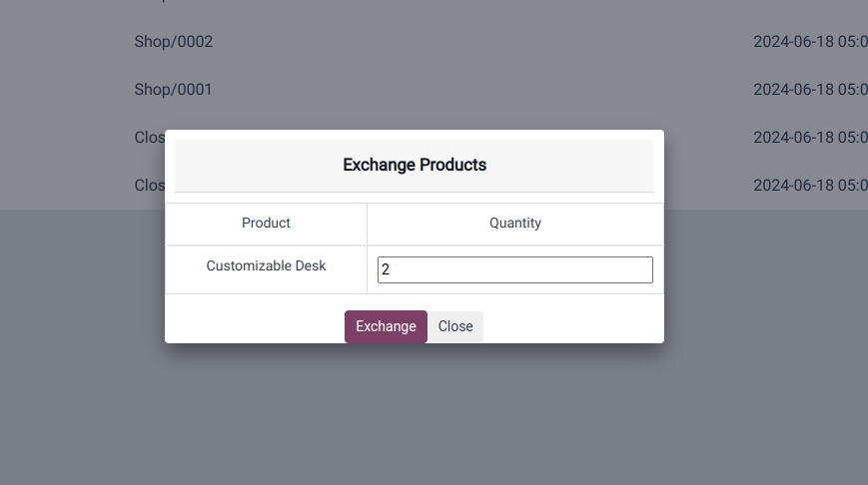Select the lower partially hidden Clos row
Image resolution: width=868 pixels, height=485 pixels.
pyautogui.click(x=150, y=185)
